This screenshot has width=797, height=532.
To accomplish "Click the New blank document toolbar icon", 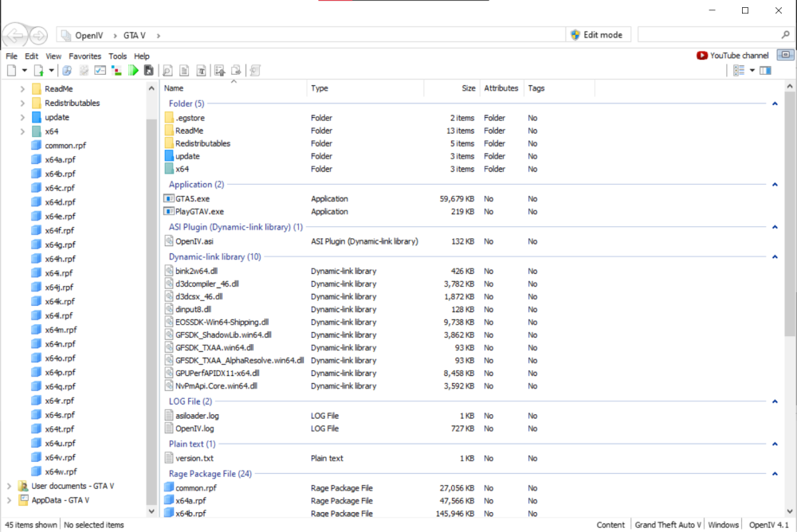I will [11, 71].
